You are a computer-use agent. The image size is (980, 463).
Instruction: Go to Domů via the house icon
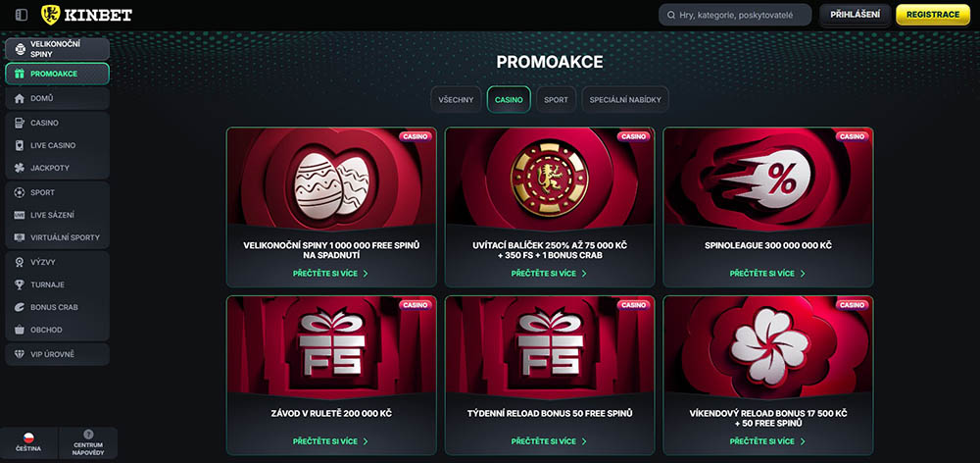pos(57,98)
